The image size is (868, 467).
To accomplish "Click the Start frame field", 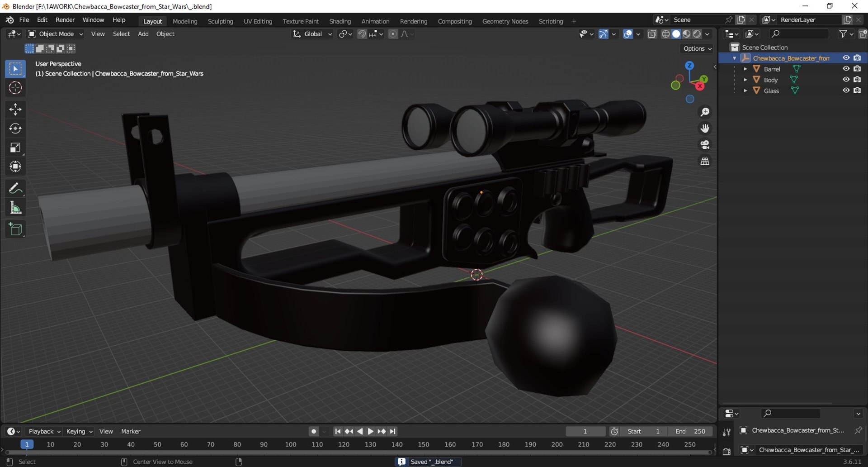I will pyautogui.click(x=644, y=431).
